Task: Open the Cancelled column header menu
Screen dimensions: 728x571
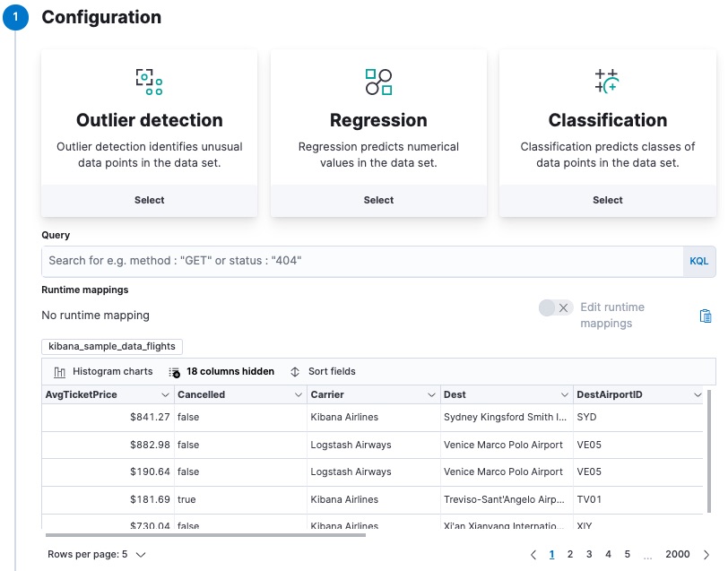Action: click(299, 394)
